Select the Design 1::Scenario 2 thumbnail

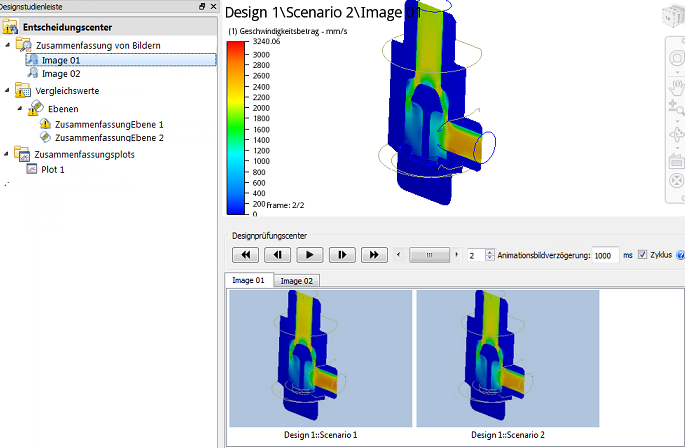click(x=508, y=358)
